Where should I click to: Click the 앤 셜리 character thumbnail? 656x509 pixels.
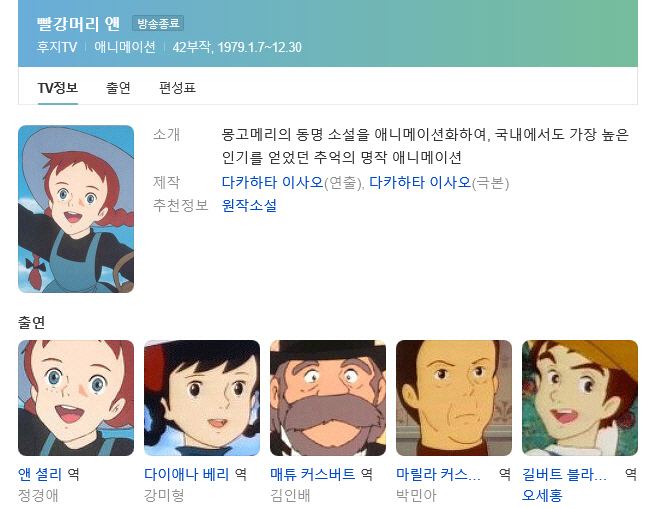tap(76, 398)
